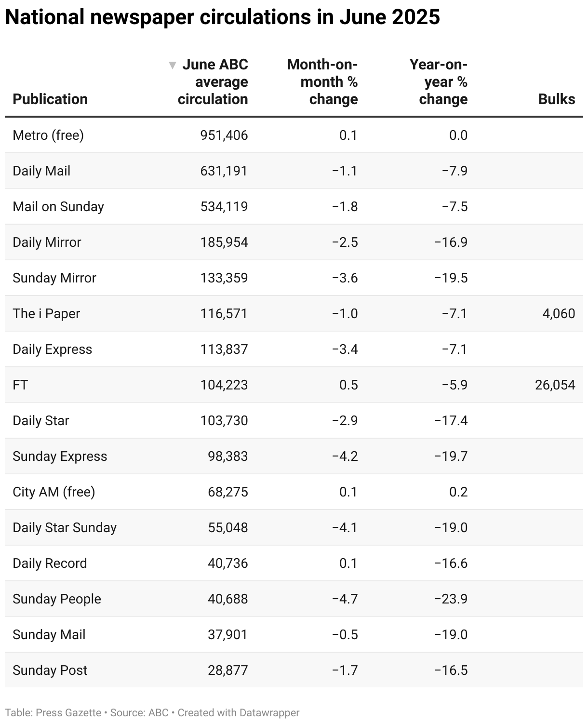The width and height of the screenshot is (588, 724).
Task: Sort table by Bulks column header
Action: pyautogui.click(x=557, y=99)
